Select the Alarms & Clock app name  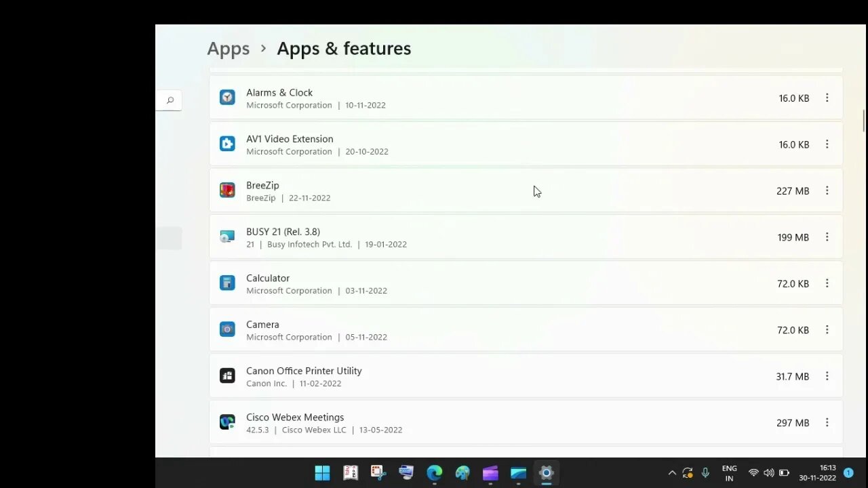(x=279, y=92)
